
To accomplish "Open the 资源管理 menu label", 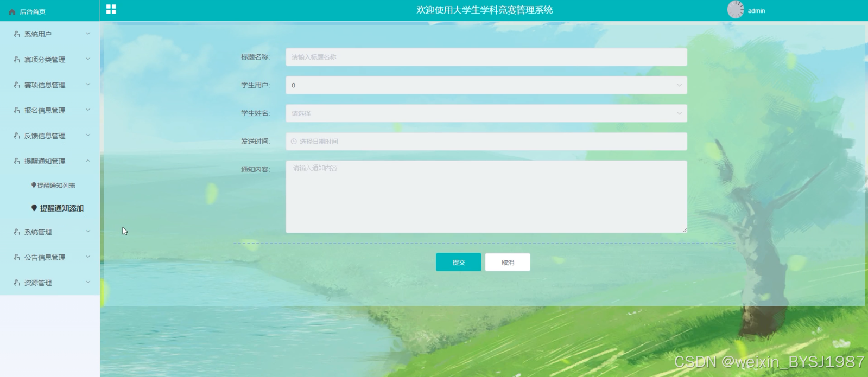I will (38, 283).
